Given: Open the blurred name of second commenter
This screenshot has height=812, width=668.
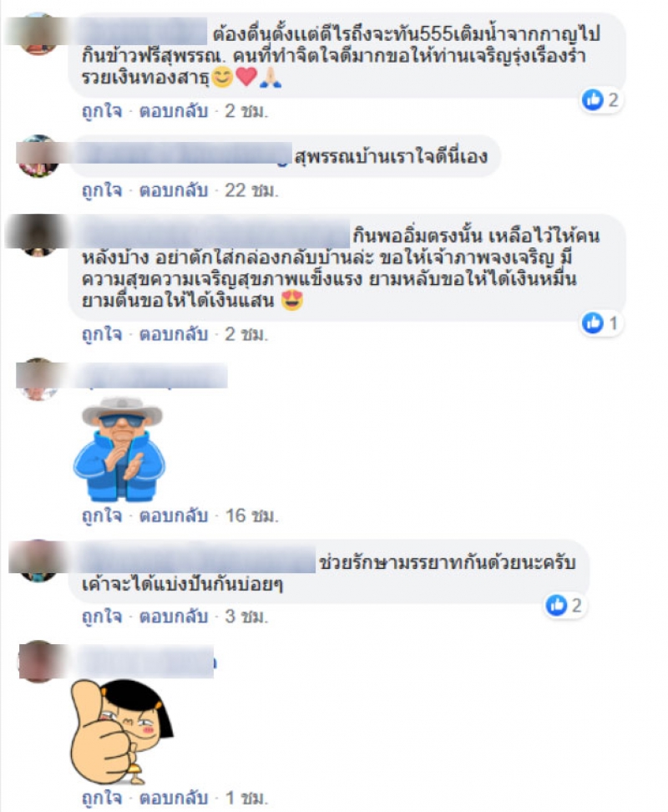Looking at the screenshot, I should pos(180,154).
